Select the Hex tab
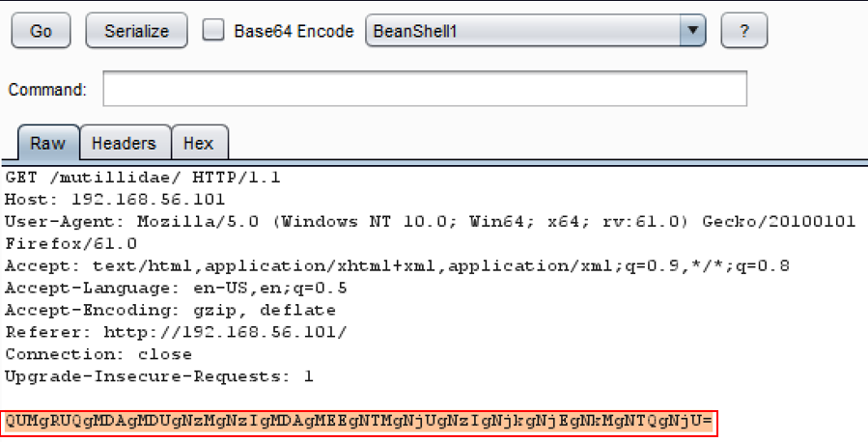 tap(198, 144)
